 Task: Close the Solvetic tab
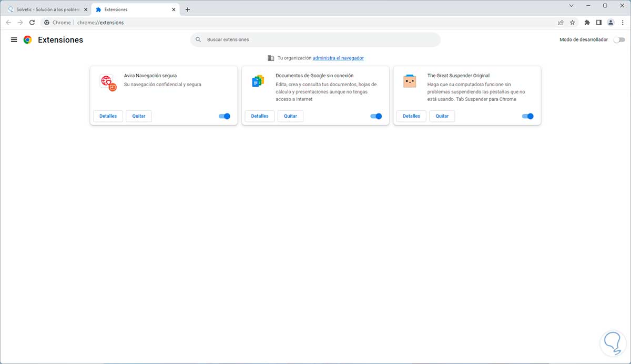click(x=86, y=9)
